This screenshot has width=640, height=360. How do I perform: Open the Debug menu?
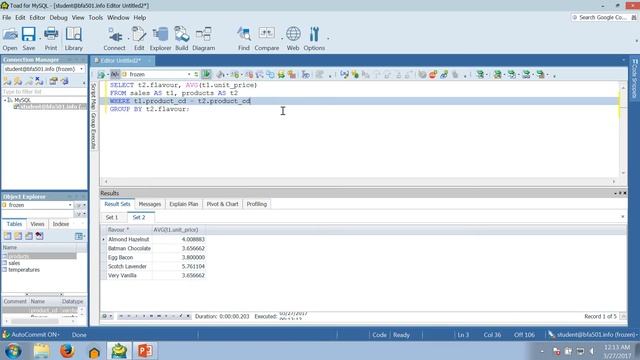pos(58,18)
